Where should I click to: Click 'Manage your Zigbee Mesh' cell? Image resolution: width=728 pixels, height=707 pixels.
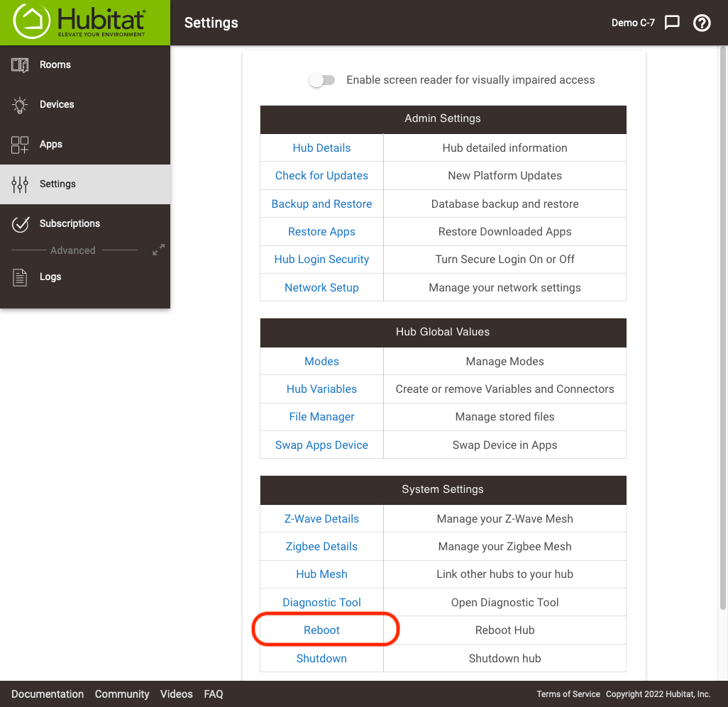click(x=504, y=547)
